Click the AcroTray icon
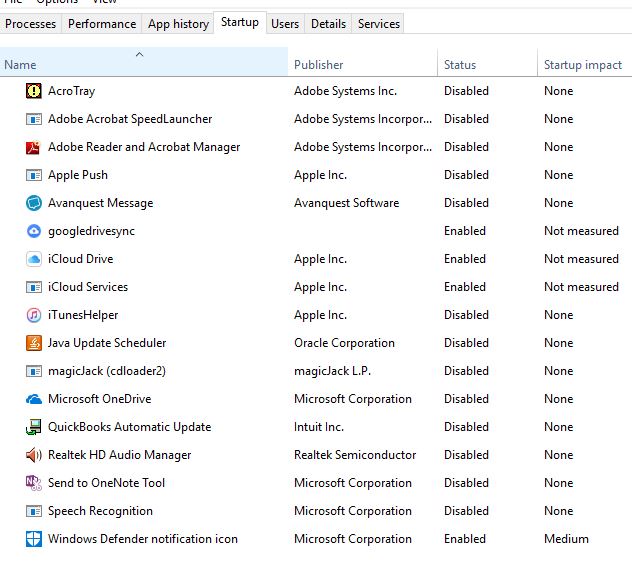Viewport: 632px width, 564px height. 33,91
